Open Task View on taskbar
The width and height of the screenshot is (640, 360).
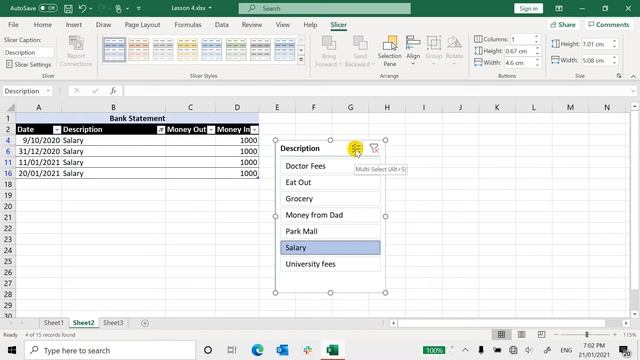tap(232, 350)
